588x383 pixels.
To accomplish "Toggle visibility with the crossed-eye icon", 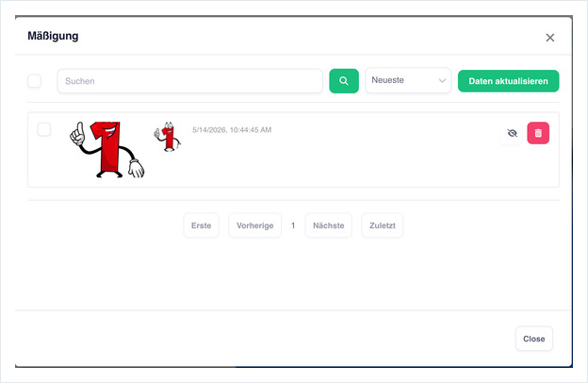I will tap(512, 133).
